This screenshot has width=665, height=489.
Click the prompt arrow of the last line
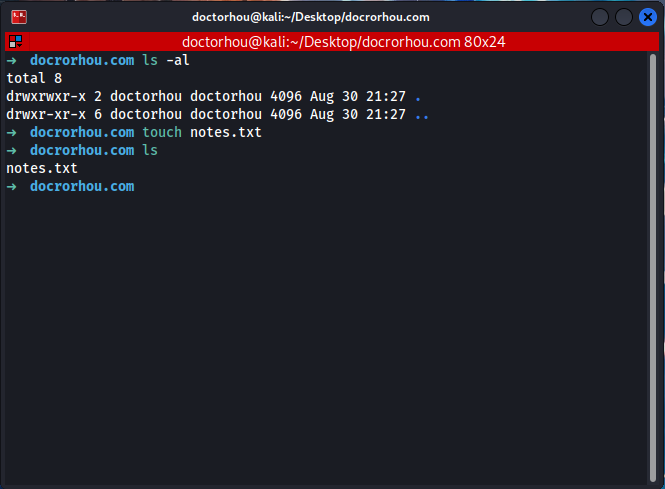(11, 187)
